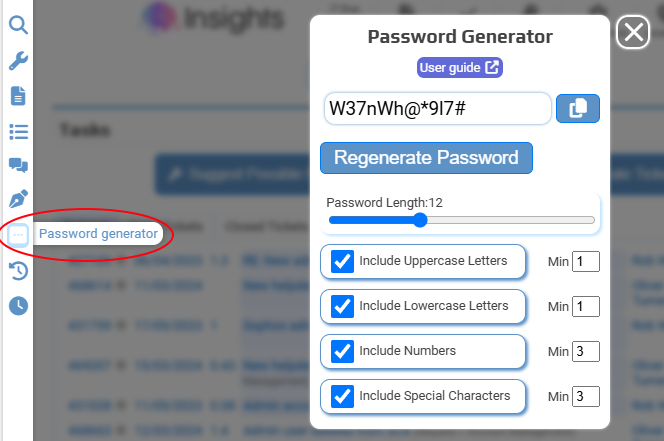This screenshot has width=664, height=441.
Task: Open the search magnifier icon in sidebar
Action: (x=18, y=25)
